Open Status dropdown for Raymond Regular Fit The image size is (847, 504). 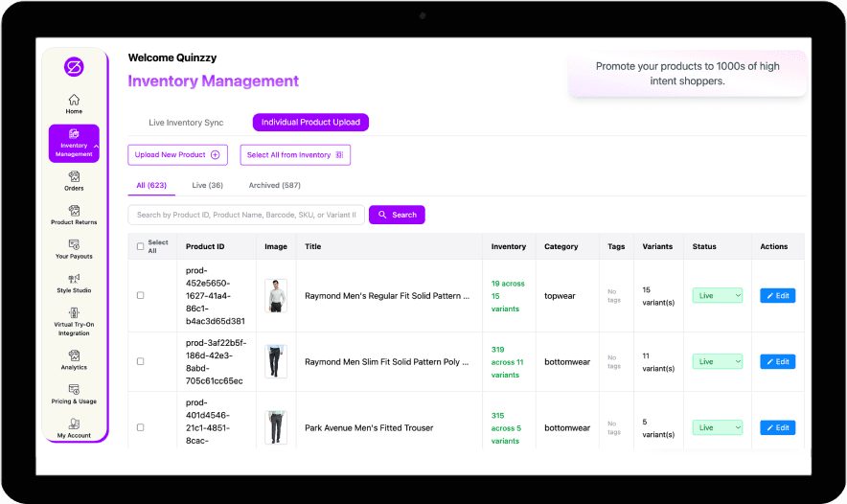(718, 295)
